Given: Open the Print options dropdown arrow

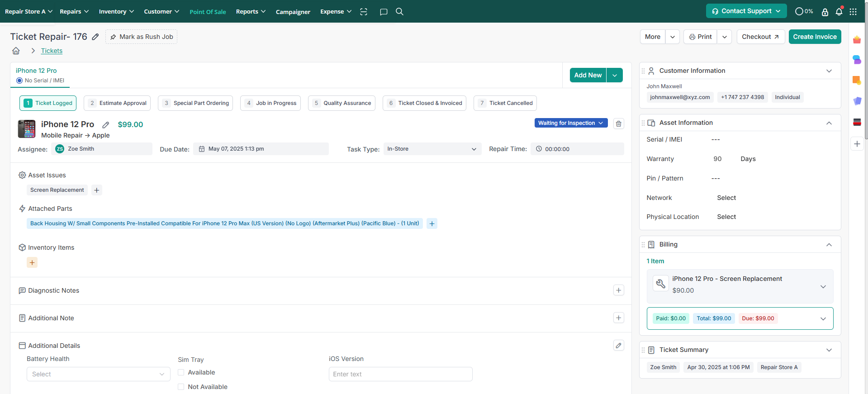Looking at the screenshot, I should [725, 37].
